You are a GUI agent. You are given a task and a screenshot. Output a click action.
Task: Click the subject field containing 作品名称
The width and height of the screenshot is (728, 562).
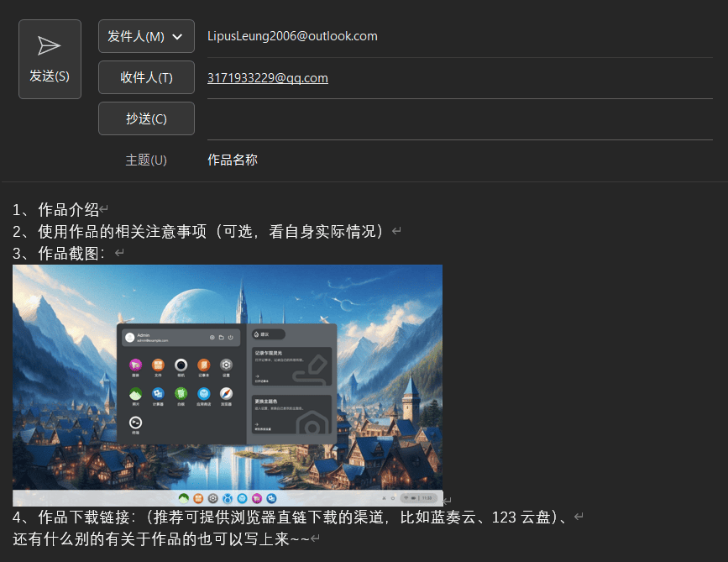coord(459,160)
